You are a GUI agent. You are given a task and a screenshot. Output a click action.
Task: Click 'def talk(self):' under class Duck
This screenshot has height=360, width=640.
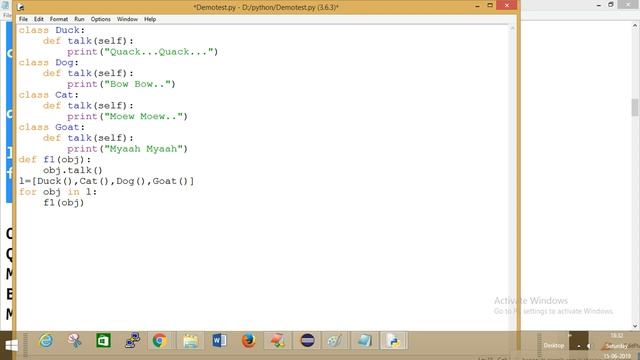coord(88,41)
